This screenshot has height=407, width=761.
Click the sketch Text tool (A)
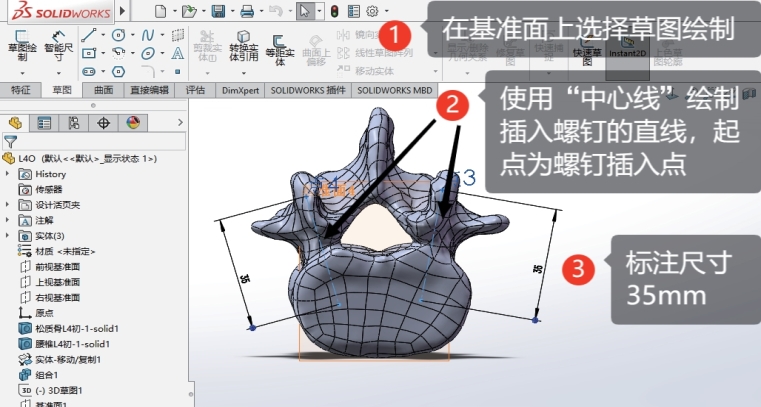click(x=178, y=53)
